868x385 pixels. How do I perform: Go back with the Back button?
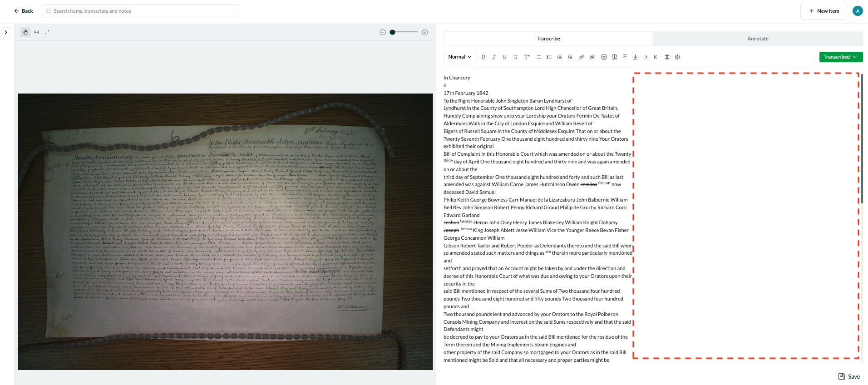pyautogui.click(x=24, y=11)
